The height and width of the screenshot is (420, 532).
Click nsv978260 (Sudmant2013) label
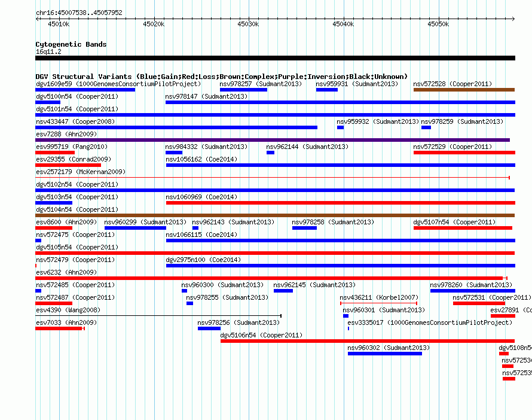click(x=471, y=285)
